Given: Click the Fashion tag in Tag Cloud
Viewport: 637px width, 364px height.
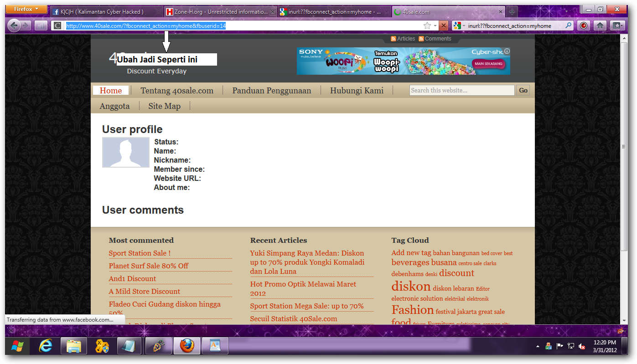Looking at the screenshot, I should (413, 310).
